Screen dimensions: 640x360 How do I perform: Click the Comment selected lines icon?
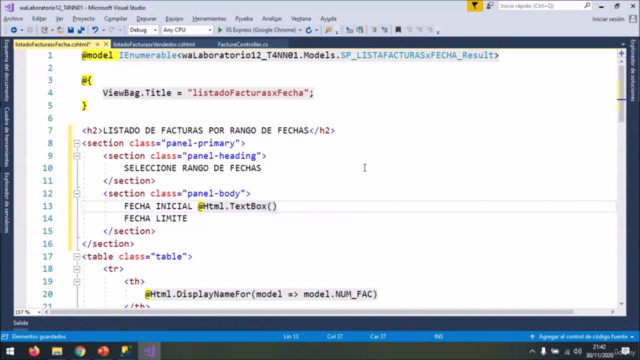pyautogui.click(x=374, y=30)
